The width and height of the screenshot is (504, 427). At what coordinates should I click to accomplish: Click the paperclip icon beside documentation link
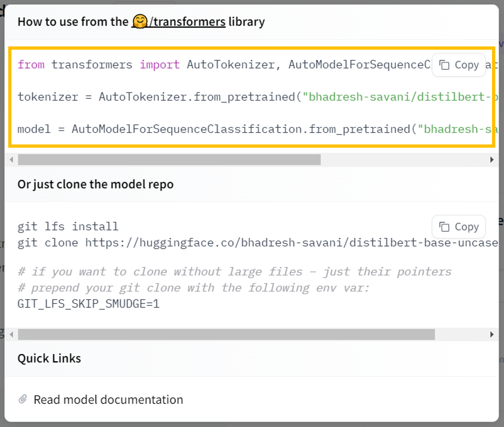tap(23, 399)
